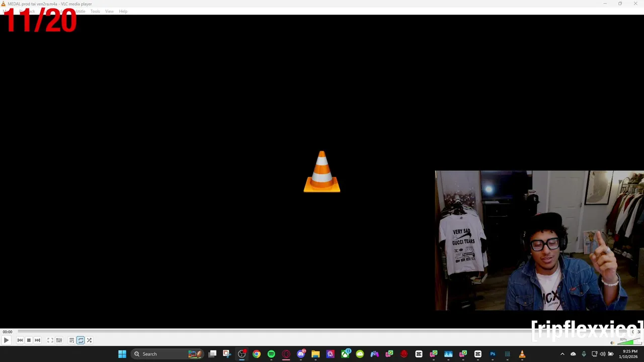Toggle shuffle (random) playback
Image resolution: width=644 pixels, height=362 pixels.
coord(89,340)
